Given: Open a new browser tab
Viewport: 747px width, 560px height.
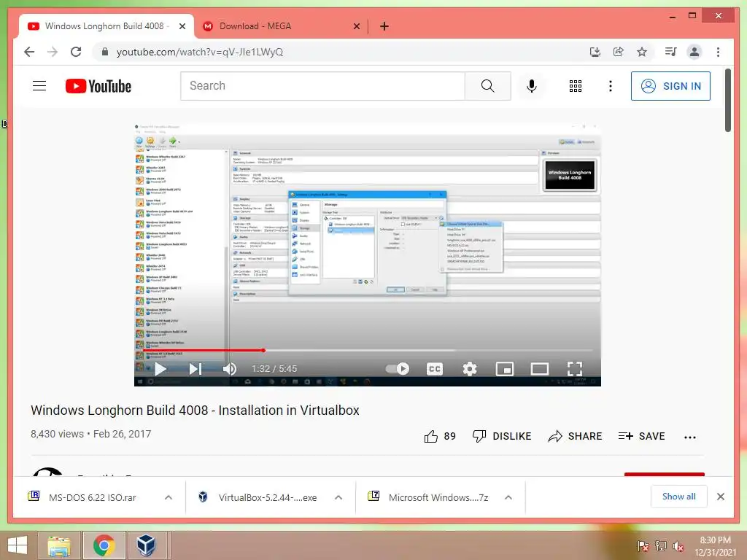Looking at the screenshot, I should point(384,26).
